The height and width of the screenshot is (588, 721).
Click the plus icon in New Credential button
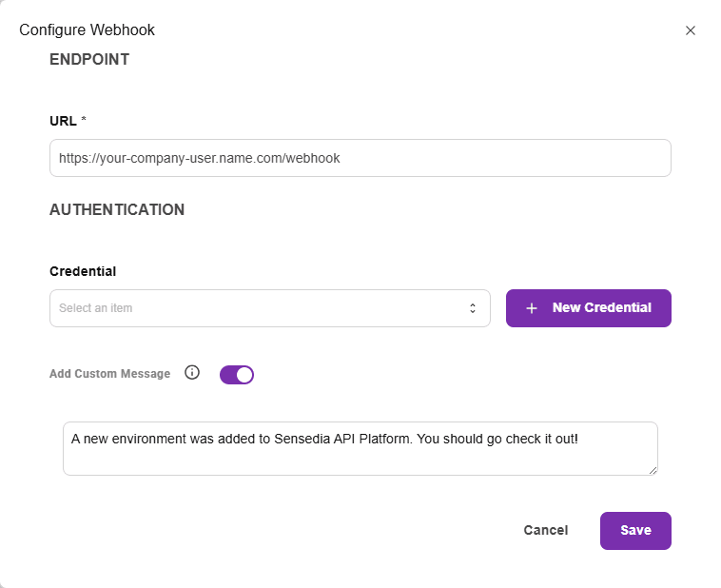[531, 308]
